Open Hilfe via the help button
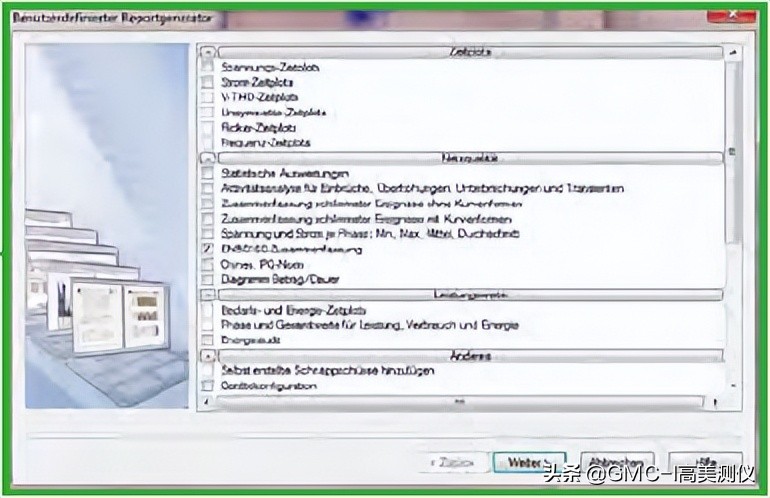 [x=705, y=463]
